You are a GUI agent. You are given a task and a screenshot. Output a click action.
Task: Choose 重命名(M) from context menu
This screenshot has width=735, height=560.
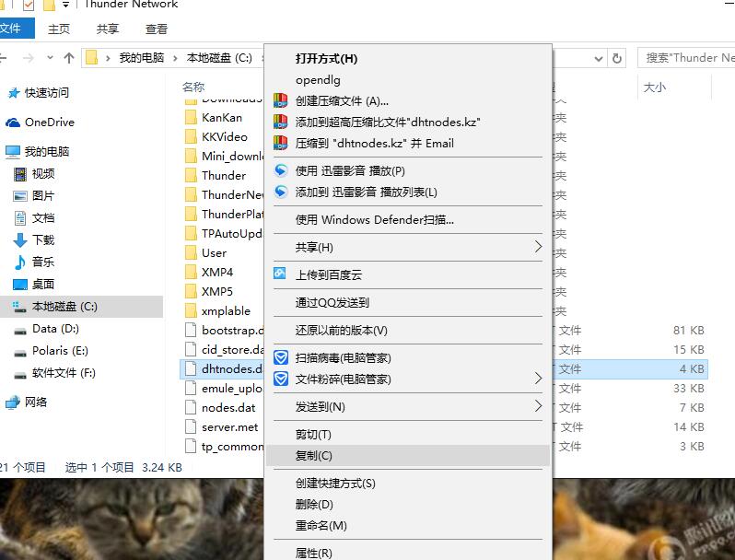coord(408,525)
